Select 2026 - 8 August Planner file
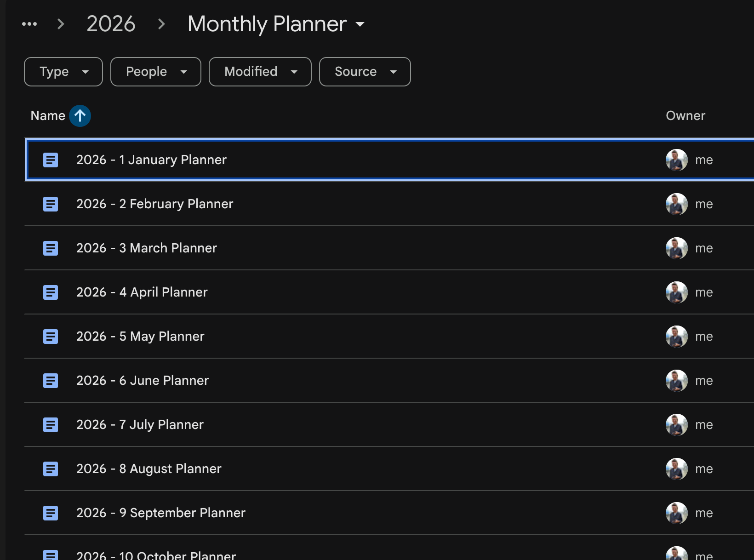Screen dimensions: 754x560 click(149, 469)
